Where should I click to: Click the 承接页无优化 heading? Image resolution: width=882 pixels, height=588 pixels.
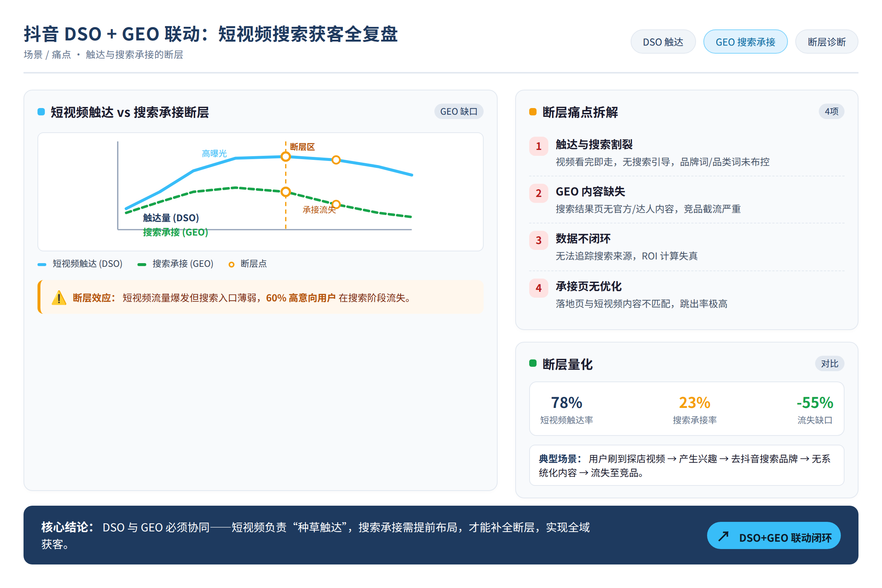pos(588,286)
